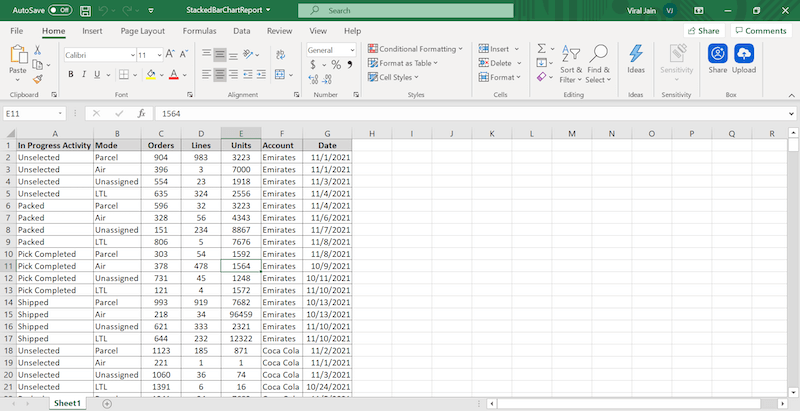Expand the General number format dropdown
The width and height of the screenshot is (800, 411).
351,49
